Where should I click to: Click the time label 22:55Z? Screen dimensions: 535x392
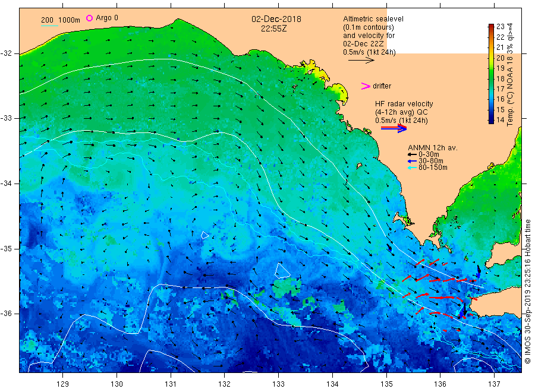(273, 29)
